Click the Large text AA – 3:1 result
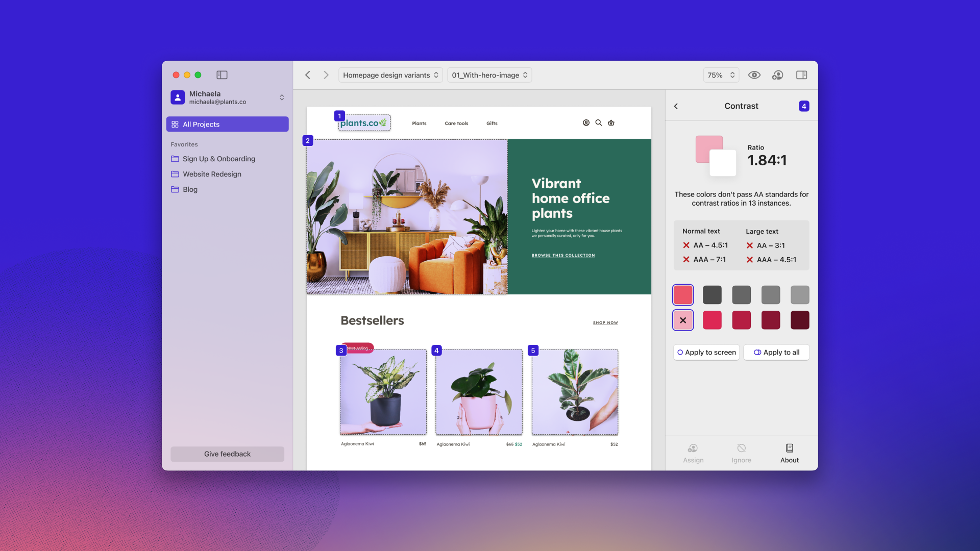980x551 pixels. (x=766, y=245)
